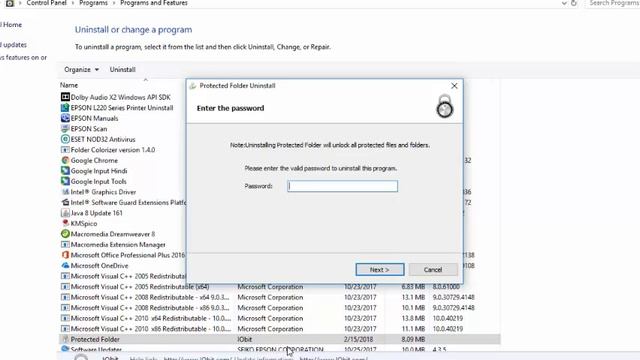Click the Java 8 Update 161 icon
Screen dimensions: 640x360
click(65, 213)
